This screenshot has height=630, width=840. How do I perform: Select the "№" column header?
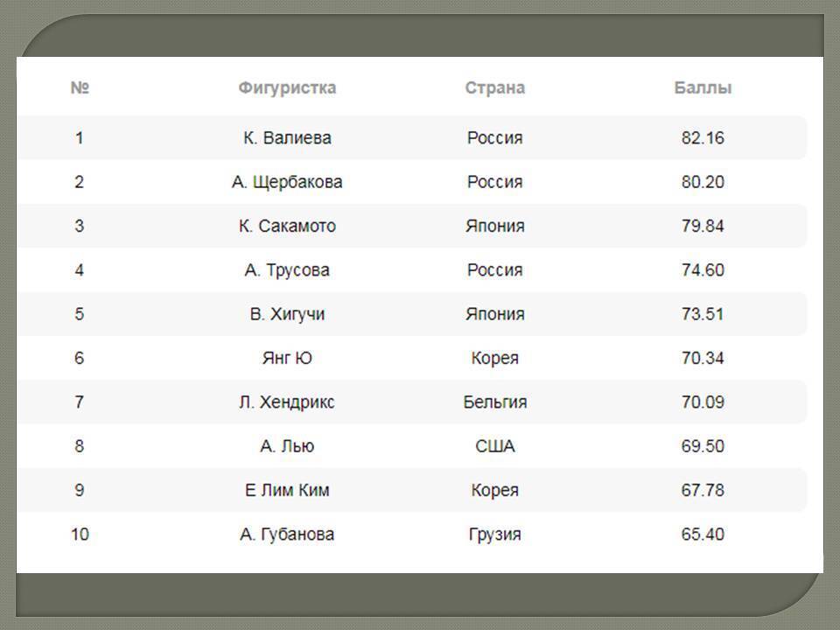coord(80,88)
